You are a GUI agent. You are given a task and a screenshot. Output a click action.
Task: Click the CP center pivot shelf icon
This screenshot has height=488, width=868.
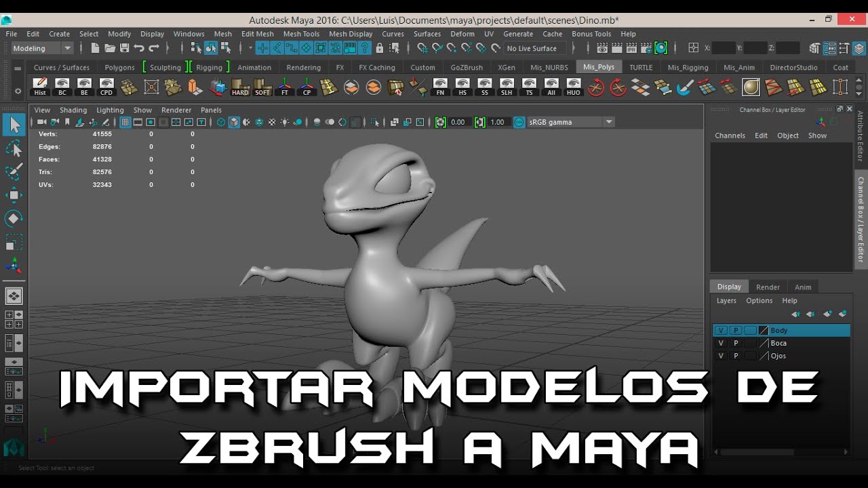tap(307, 87)
